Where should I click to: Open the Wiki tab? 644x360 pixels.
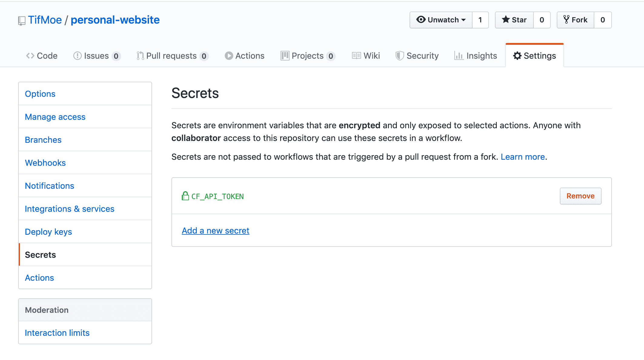366,56
